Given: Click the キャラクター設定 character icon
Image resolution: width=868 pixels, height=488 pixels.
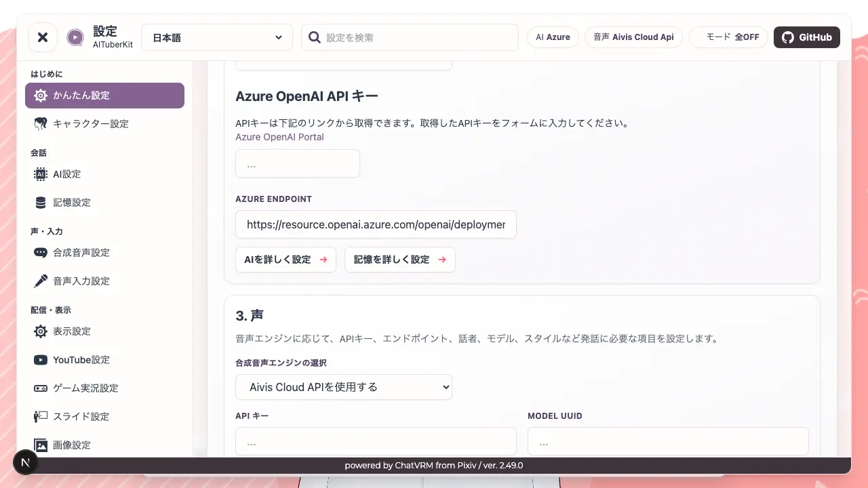Looking at the screenshot, I should [x=41, y=124].
